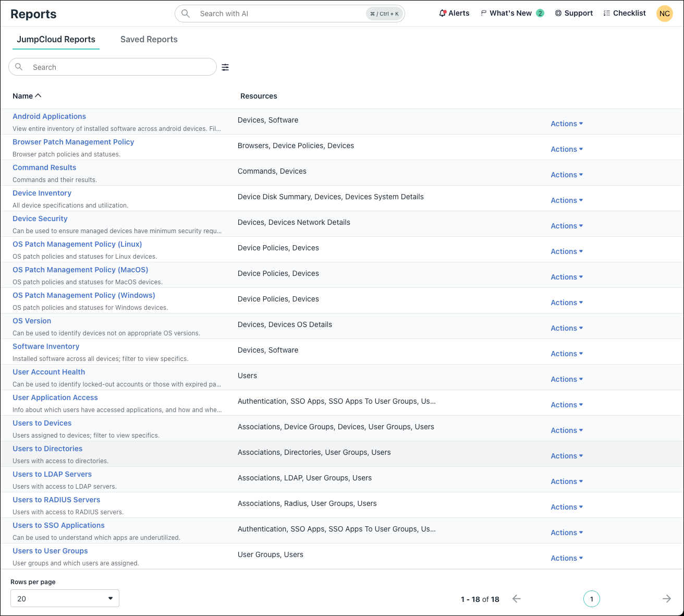Click the Support label in header

point(579,13)
